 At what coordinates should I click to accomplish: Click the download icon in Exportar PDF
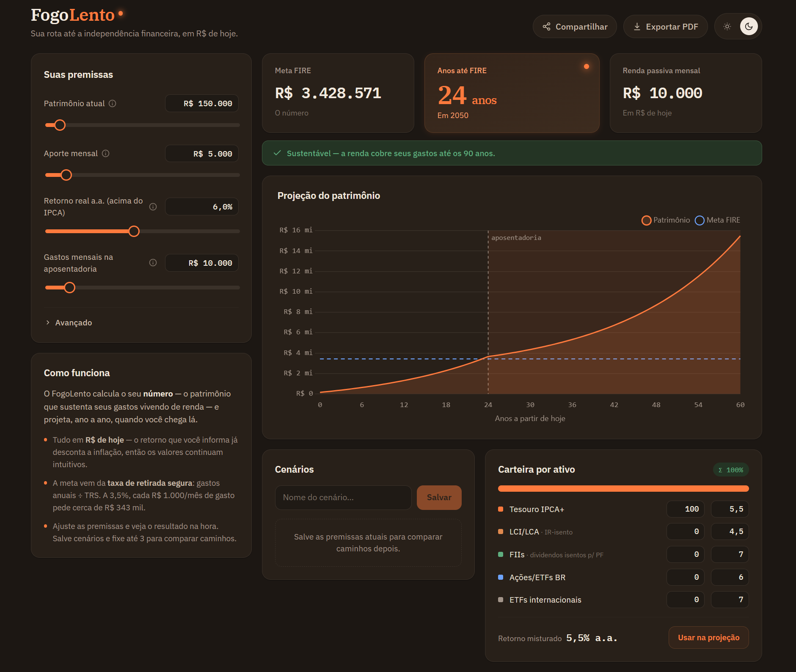[x=637, y=27]
